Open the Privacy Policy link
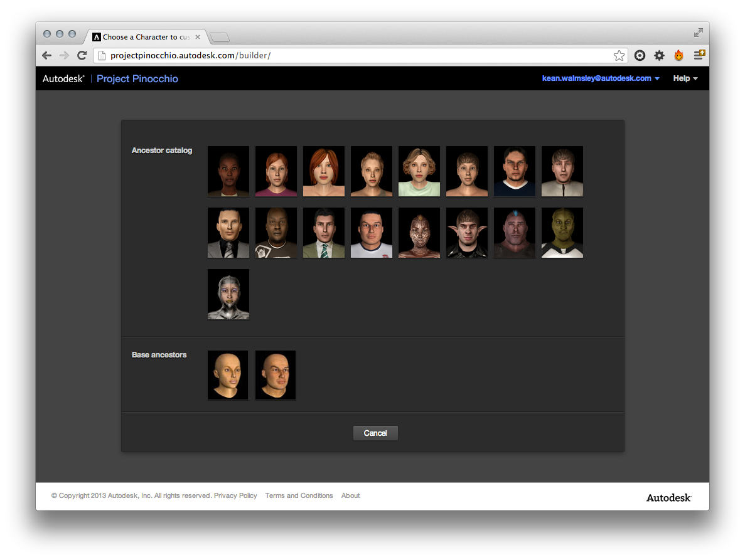 pyautogui.click(x=235, y=495)
